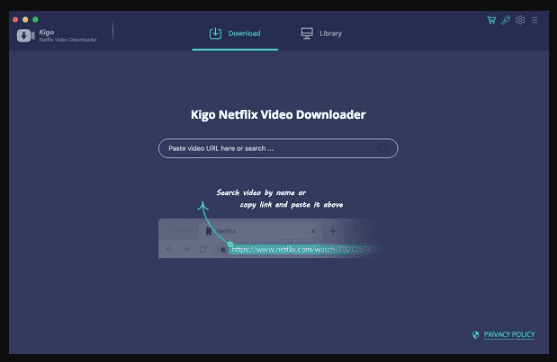The width and height of the screenshot is (557, 362).
Task: Open the PRIVACY POLICY link
Action: [509, 334]
